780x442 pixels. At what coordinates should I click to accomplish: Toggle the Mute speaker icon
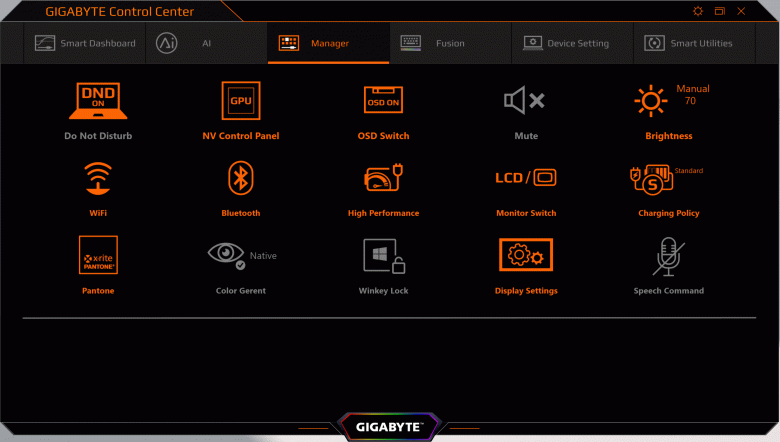[x=524, y=100]
